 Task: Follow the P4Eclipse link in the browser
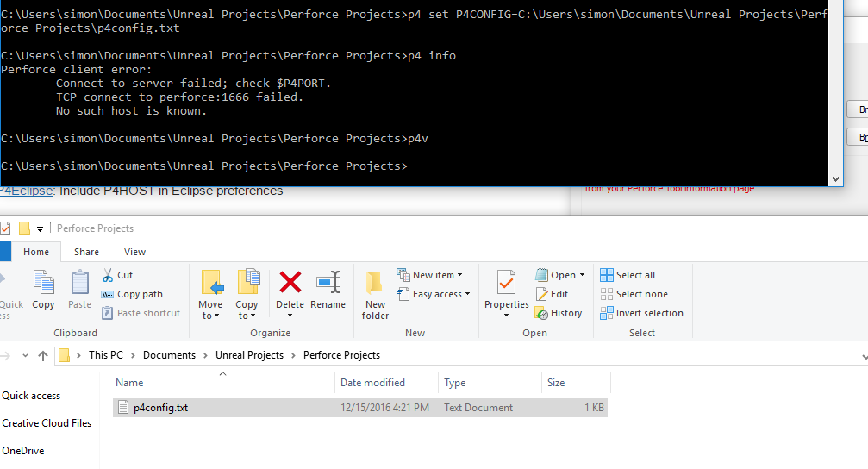coord(26,191)
